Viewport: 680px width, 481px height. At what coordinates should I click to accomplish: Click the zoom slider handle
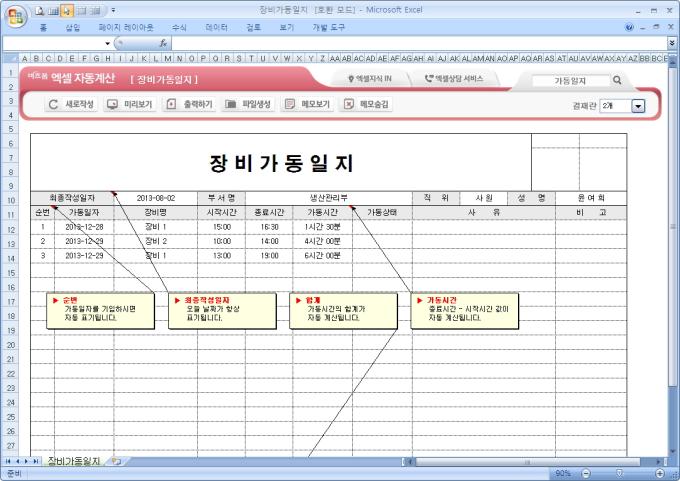coord(620,473)
